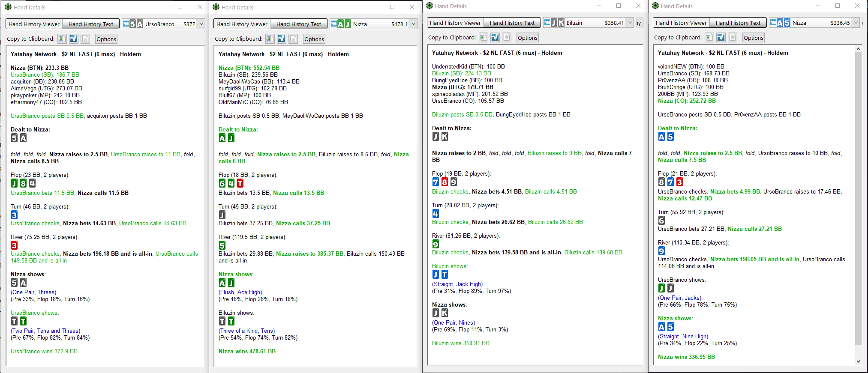The height and width of the screenshot is (373, 868).
Task: Click the red 8 flop card in Biluzin hand
Action: 445,182
